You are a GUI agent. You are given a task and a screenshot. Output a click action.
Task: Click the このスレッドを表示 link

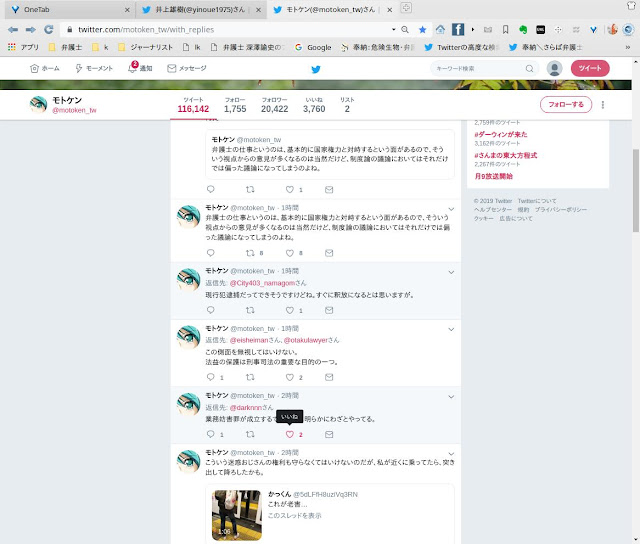pos(294,515)
